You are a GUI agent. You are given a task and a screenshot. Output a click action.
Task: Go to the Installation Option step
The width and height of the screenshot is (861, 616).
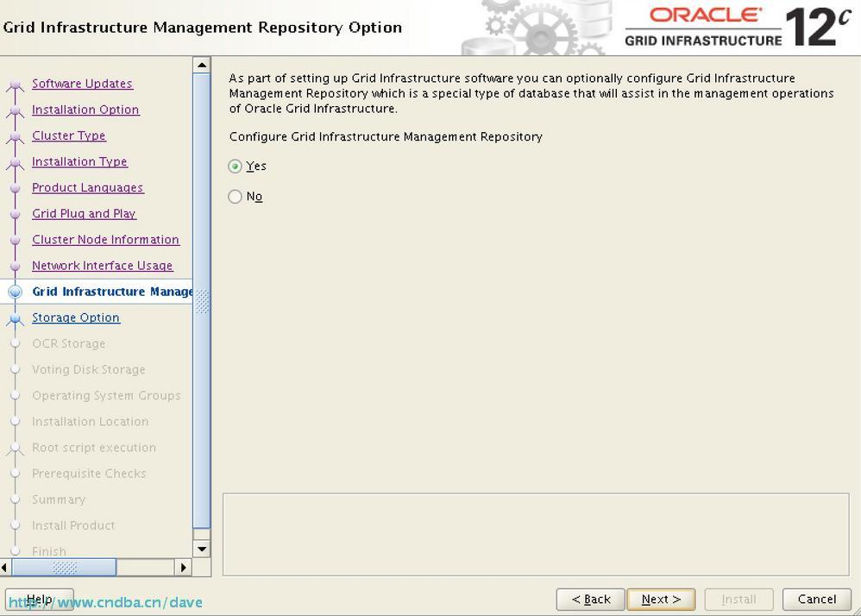85,110
